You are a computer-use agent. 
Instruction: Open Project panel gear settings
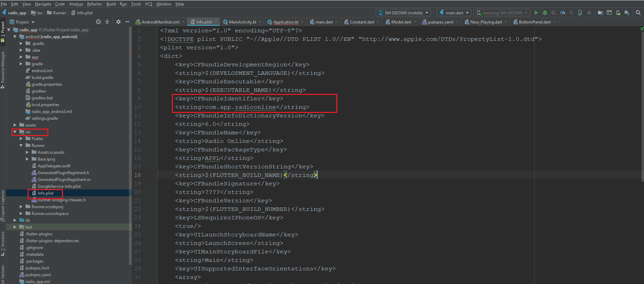[118, 22]
